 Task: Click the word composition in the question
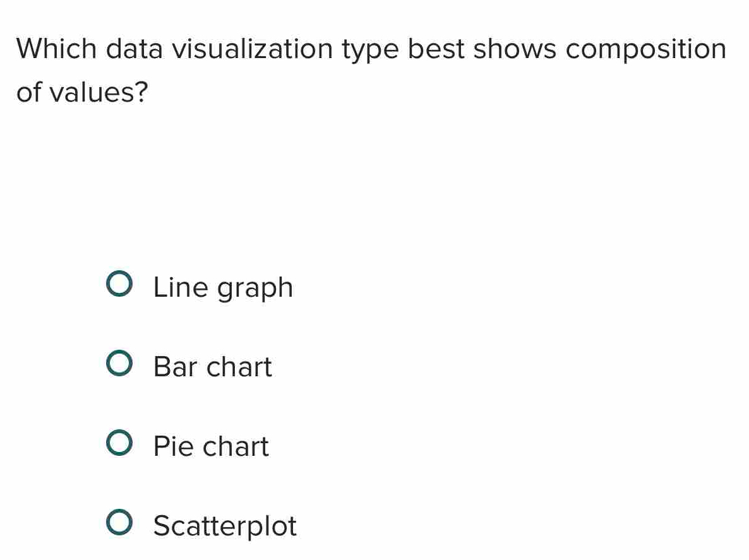pos(644,49)
